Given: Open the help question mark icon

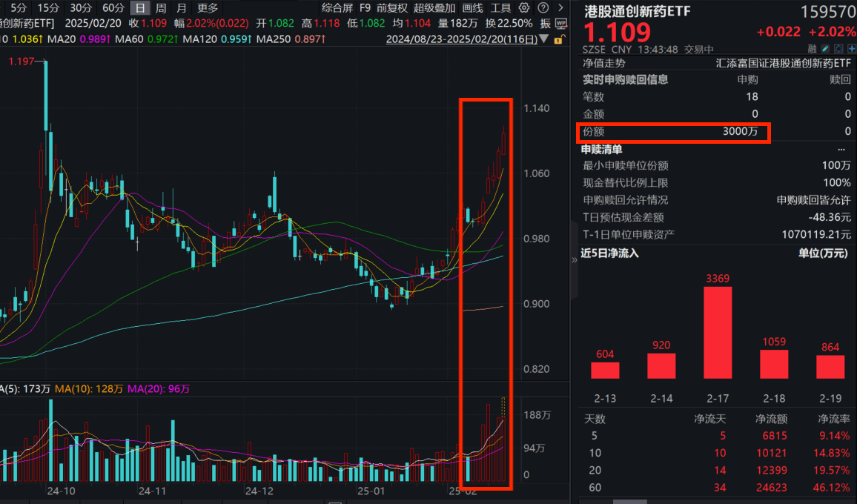Looking at the screenshot, I should point(543,7).
